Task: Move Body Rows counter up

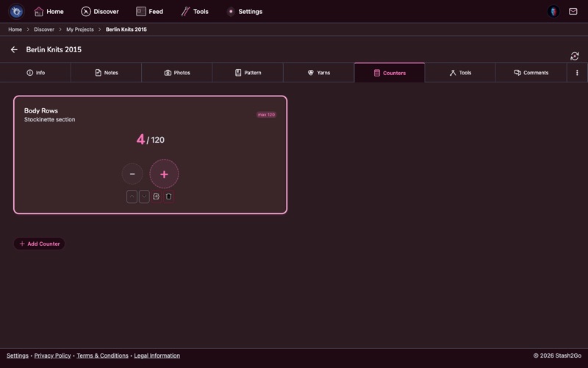Action: [132, 197]
